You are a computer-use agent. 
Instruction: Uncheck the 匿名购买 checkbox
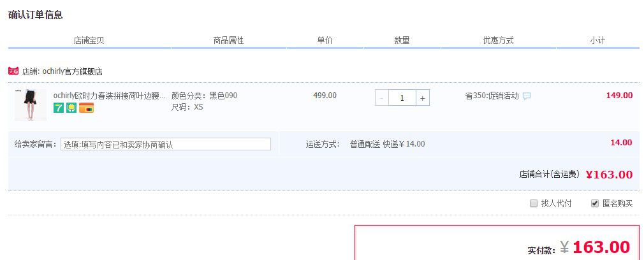pyautogui.click(x=595, y=203)
